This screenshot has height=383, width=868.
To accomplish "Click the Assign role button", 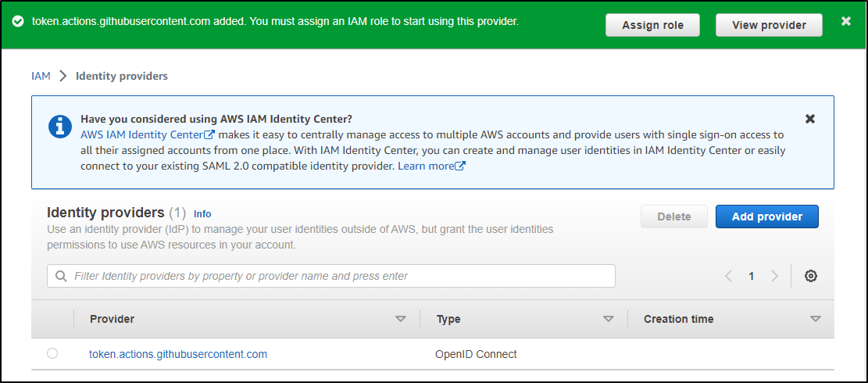I will 652,26.
